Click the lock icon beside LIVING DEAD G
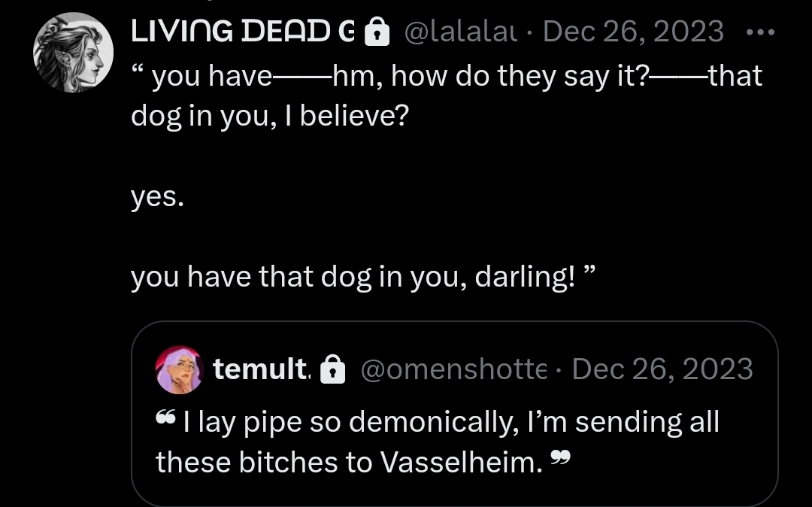Image resolution: width=812 pixels, height=507 pixels. (x=376, y=32)
